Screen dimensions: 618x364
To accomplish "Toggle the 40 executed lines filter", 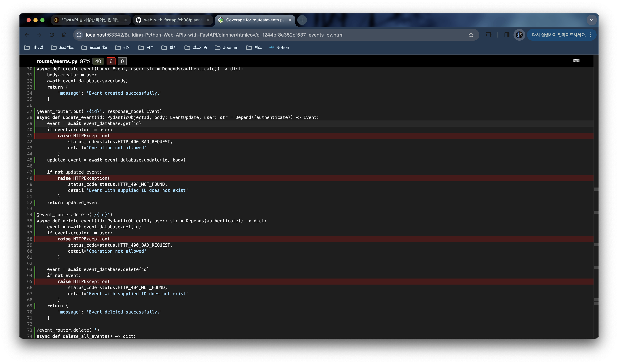I will tap(98, 61).
